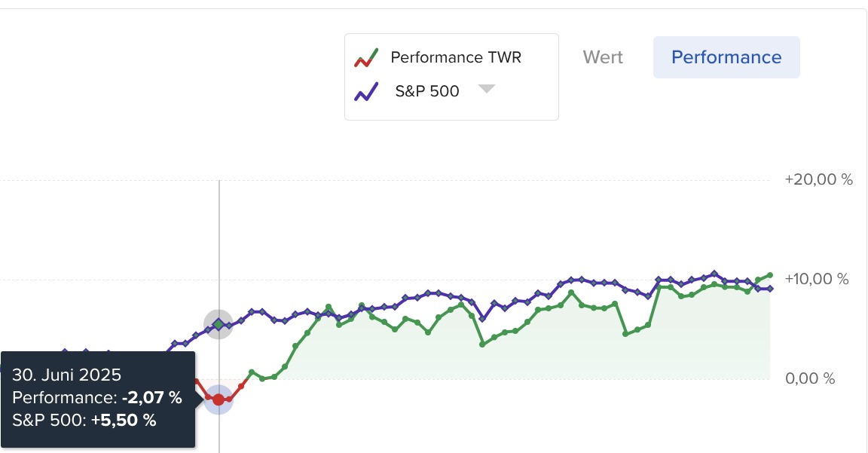868x453 pixels.
Task: Click the purple S&P 500 line icon
Action: [x=367, y=92]
